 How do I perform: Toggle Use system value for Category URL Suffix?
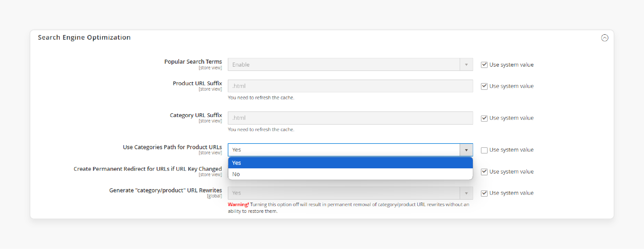pos(484,118)
